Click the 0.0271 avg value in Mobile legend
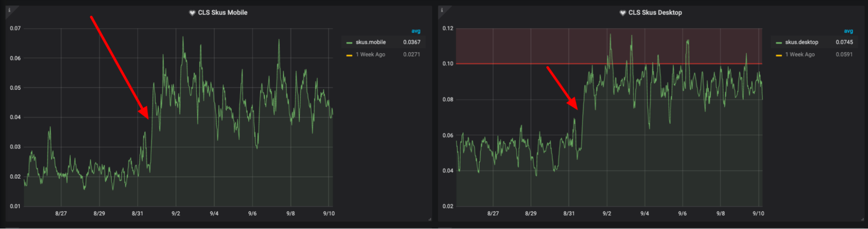Viewport: 868px width, 229px height. click(x=412, y=54)
